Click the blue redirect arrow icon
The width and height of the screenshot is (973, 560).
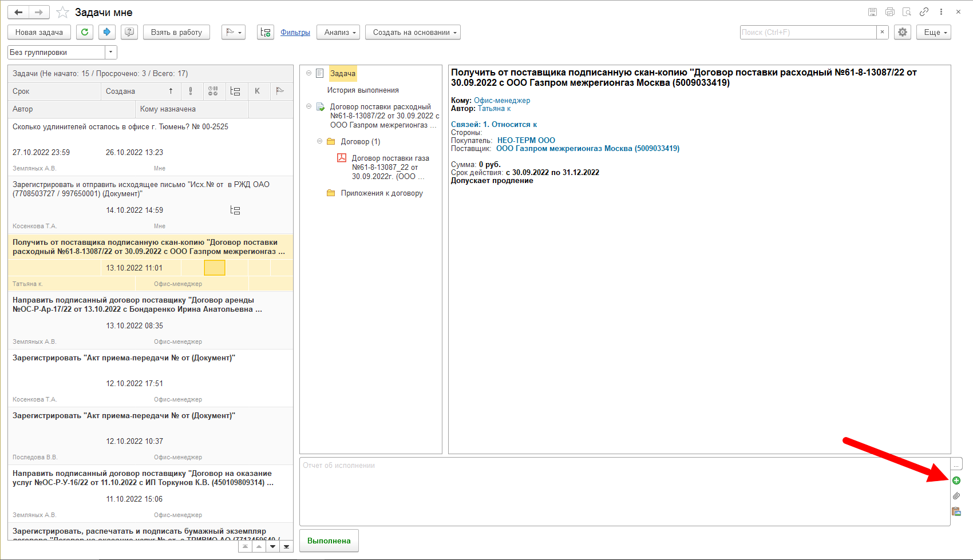coord(107,32)
